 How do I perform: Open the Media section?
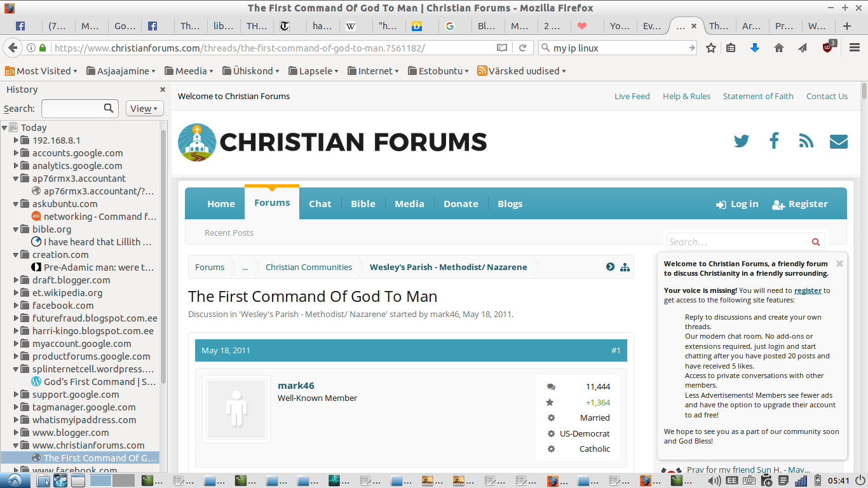tap(409, 204)
